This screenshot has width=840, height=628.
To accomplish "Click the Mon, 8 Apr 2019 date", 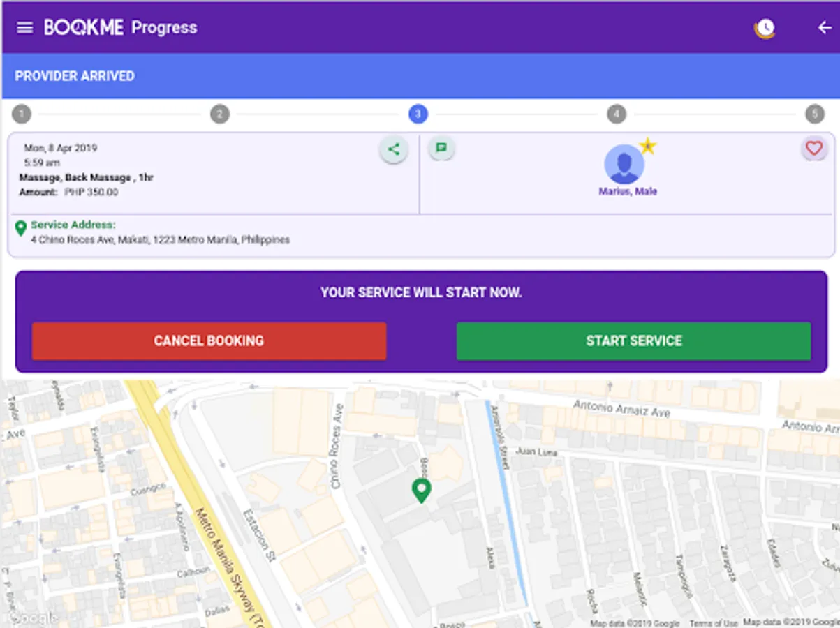I will tap(61, 148).
